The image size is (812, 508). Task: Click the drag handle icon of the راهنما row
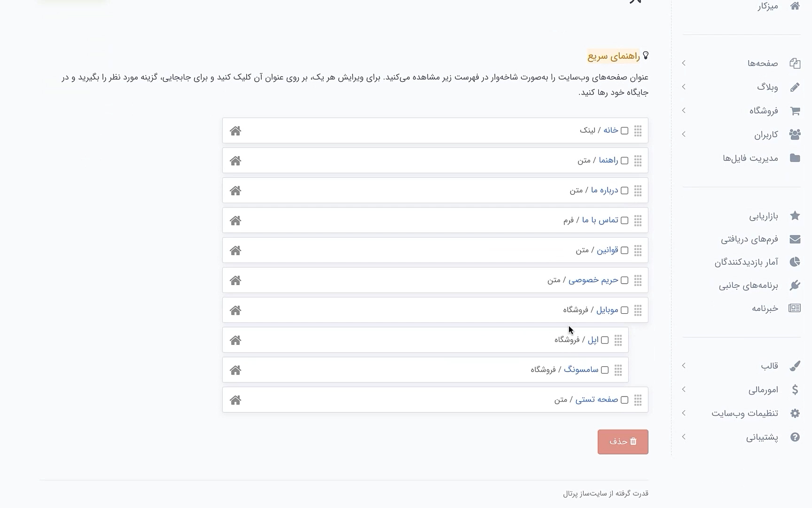click(x=638, y=161)
